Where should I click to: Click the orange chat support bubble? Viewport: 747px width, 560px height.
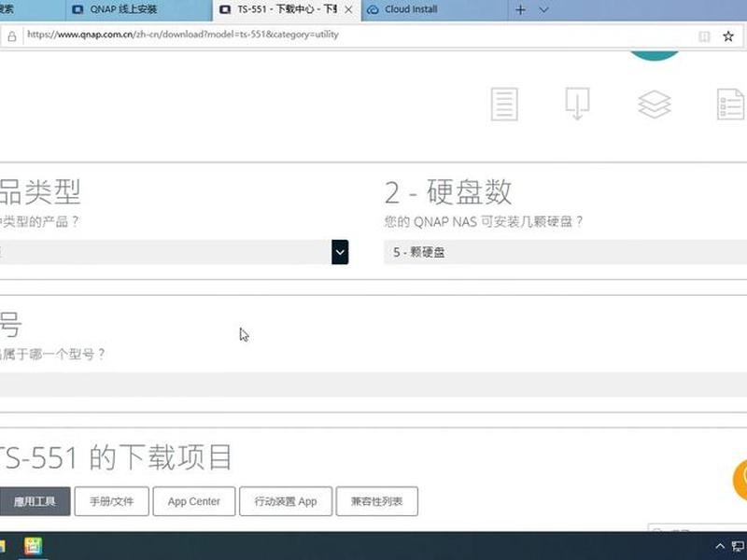pyautogui.click(x=740, y=480)
